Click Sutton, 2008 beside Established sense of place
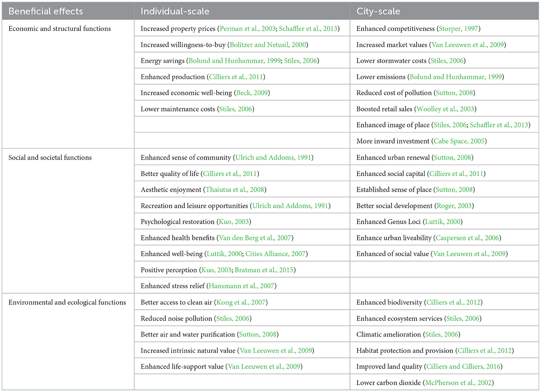This screenshot has height=392, width=541. point(454,190)
